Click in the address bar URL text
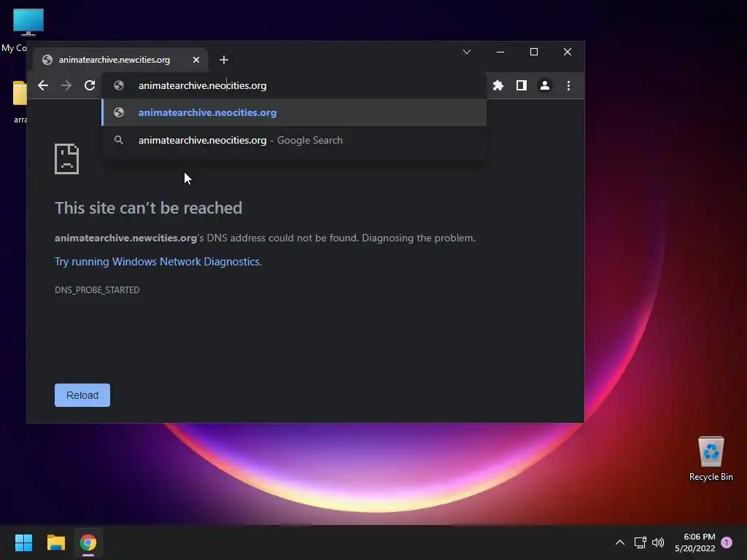The width and height of the screenshot is (747, 560). pyautogui.click(x=203, y=85)
